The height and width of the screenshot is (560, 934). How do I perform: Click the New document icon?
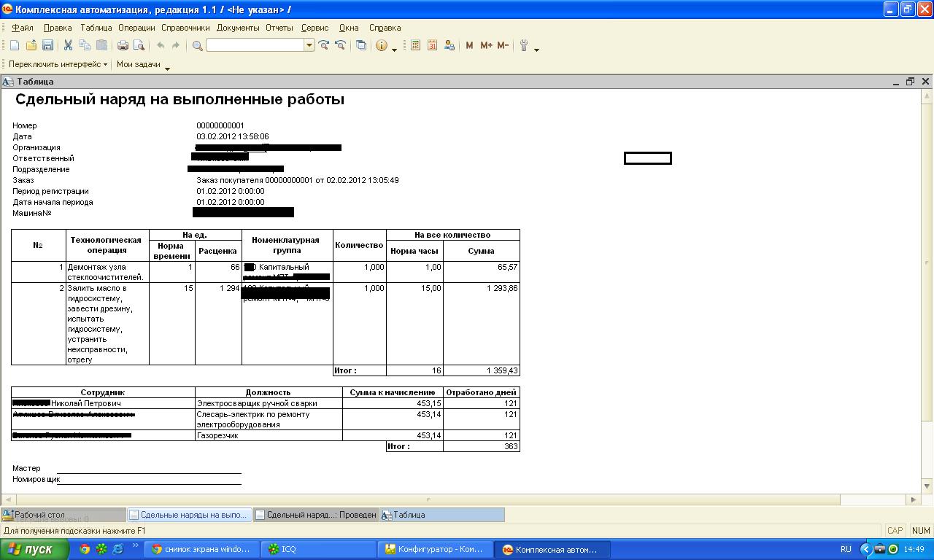pyautogui.click(x=15, y=45)
